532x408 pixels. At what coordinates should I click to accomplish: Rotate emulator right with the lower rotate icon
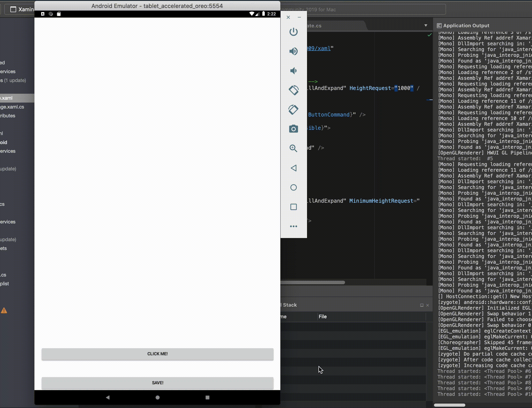[294, 110]
